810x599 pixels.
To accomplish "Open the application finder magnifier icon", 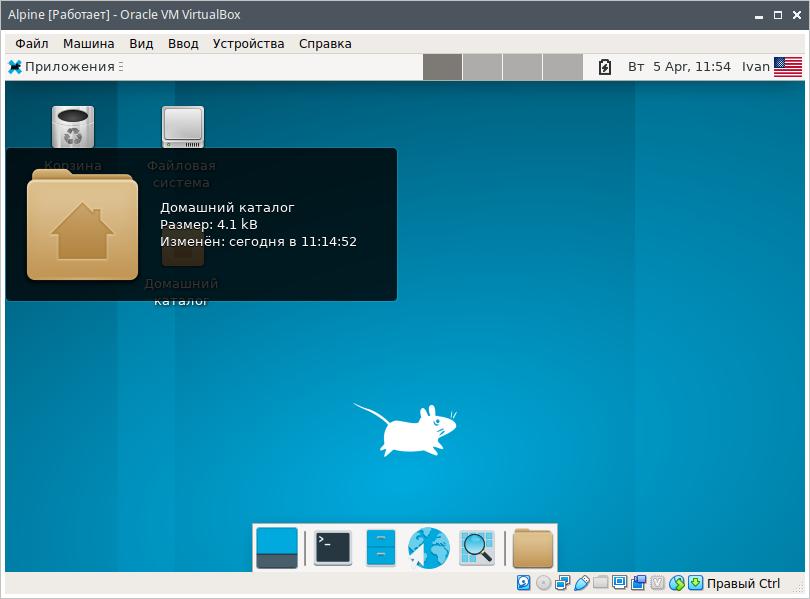I will click(x=477, y=548).
